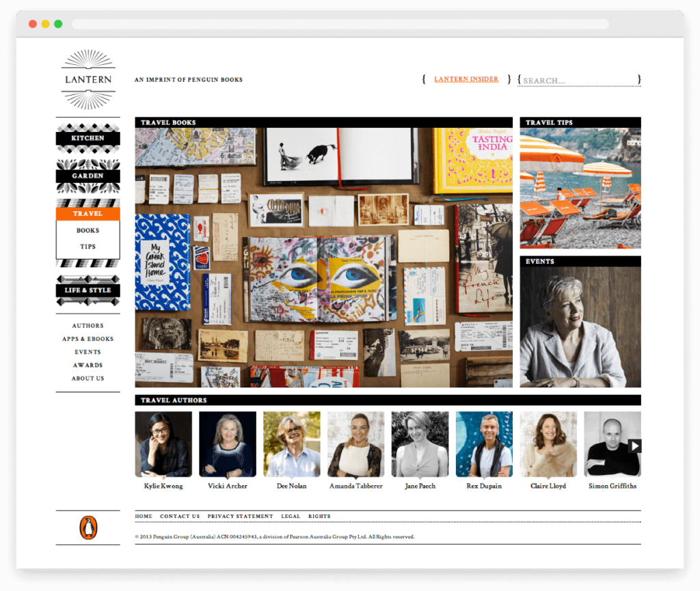Open the Events portrait image
Screen dimensions: 700x591
[x=580, y=327]
